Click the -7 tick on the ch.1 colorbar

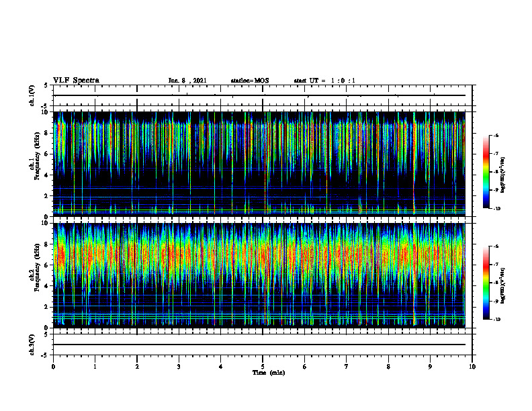[x=496, y=154]
